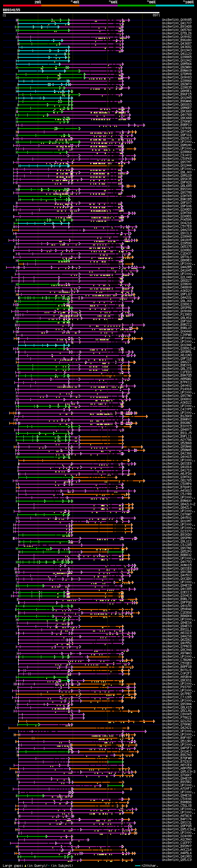197x868 pixels.
Task: Select hit label UniRef100_O24099
Action: pos(177,836)
